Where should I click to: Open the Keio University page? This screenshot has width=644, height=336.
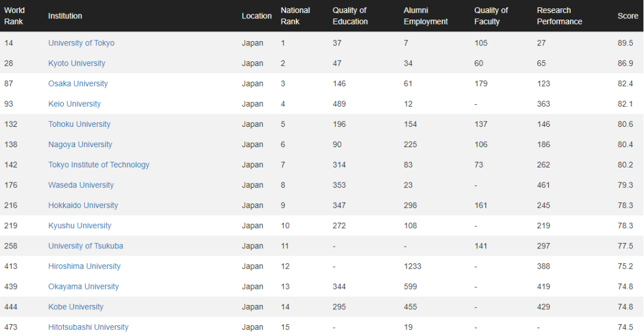(75, 104)
